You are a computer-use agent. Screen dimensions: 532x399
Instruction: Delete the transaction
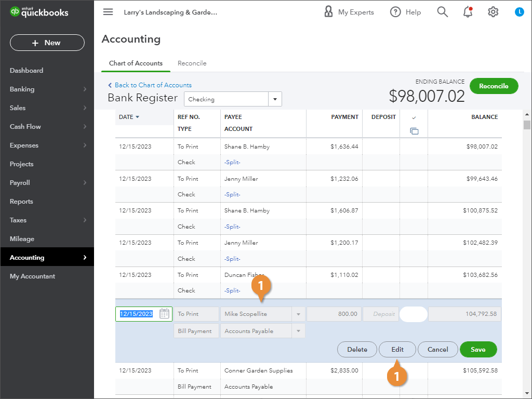357,350
